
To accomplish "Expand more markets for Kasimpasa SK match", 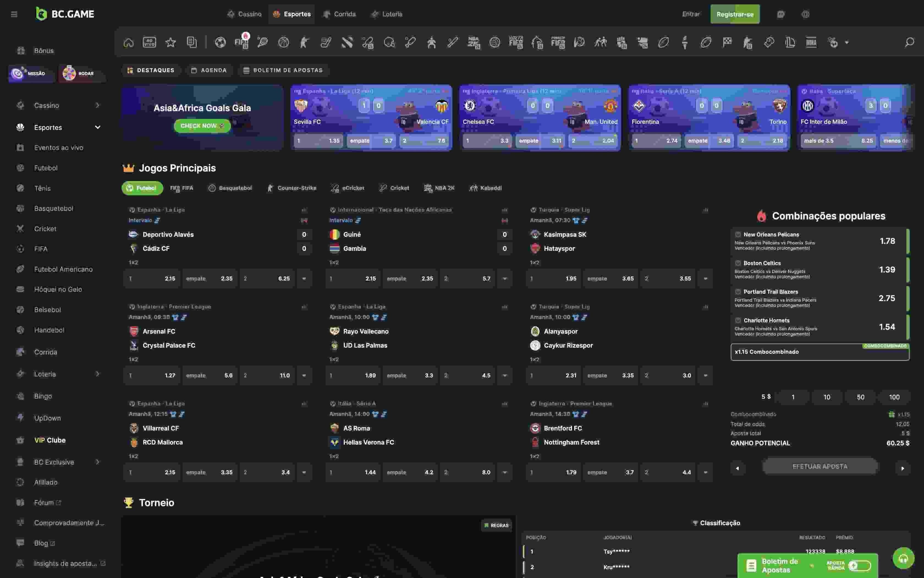I will (x=706, y=279).
